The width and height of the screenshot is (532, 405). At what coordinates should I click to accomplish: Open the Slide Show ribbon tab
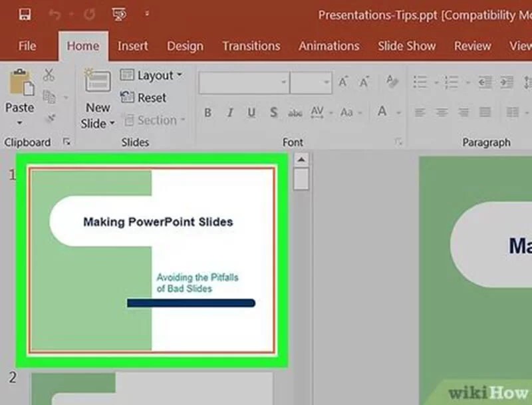(x=406, y=46)
